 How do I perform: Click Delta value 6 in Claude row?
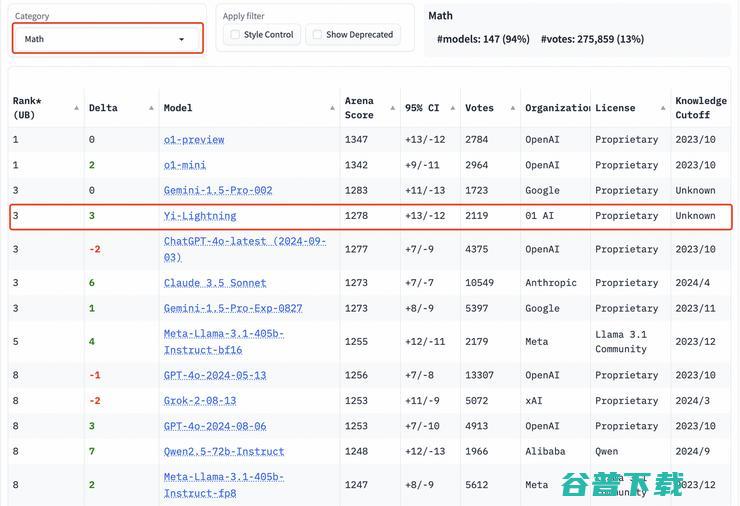coord(92,283)
